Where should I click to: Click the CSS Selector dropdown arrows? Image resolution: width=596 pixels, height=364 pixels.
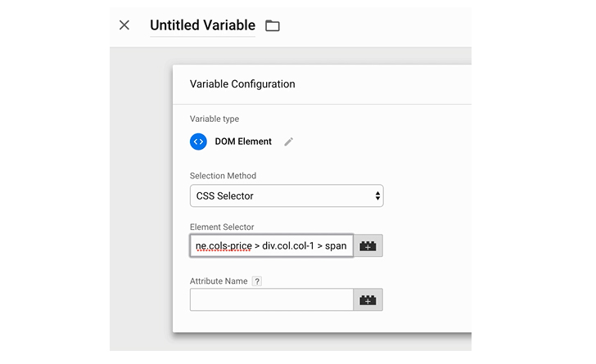377,195
